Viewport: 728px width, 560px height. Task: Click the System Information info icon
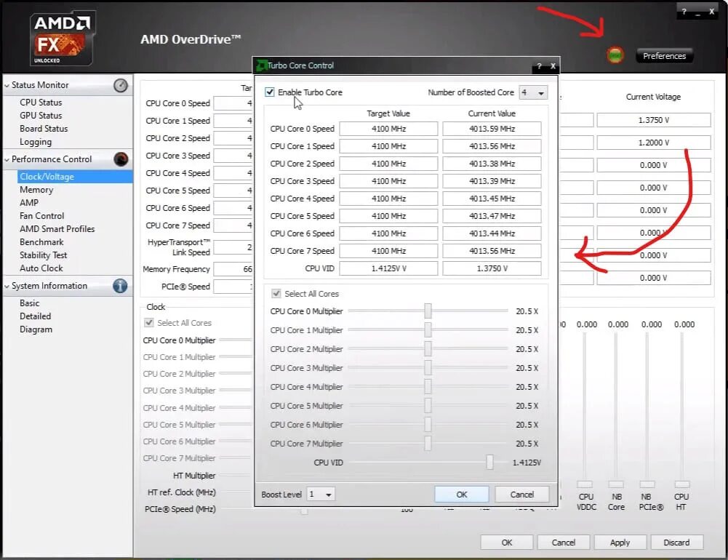point(120,286)
